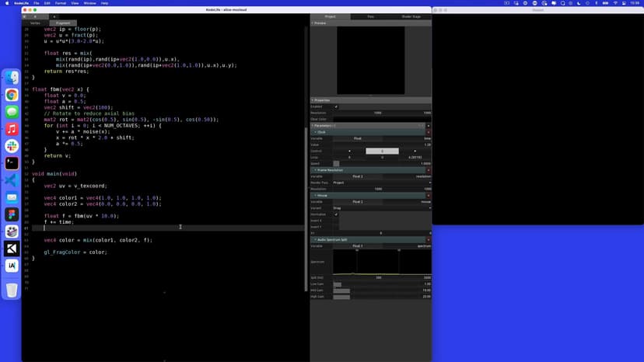The image size is (644, 362).
Task: Switch to the Vertex shader tab
Action: pos(35,23)
